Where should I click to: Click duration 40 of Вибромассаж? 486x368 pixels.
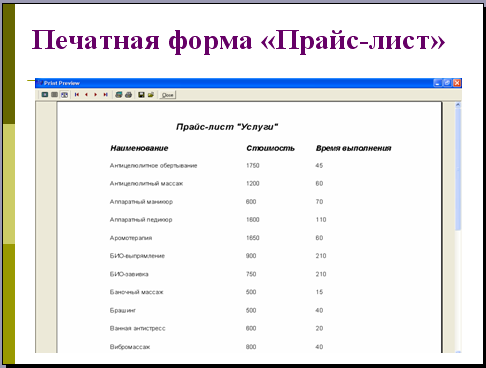coord(319,347)
